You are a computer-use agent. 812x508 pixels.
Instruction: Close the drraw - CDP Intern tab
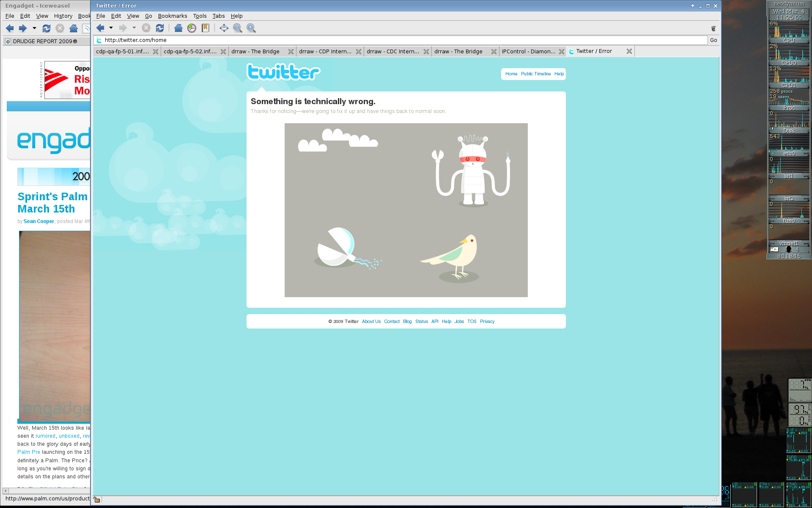coord(359,52)
